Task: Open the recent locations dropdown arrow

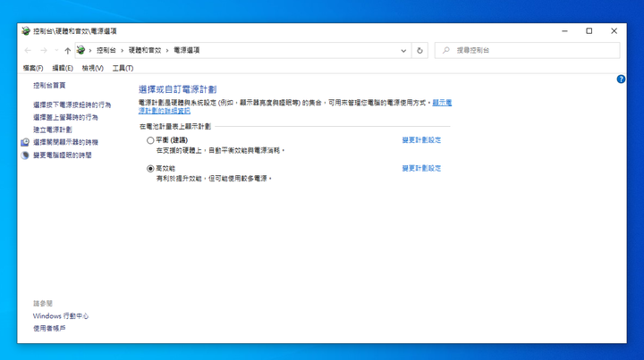Action: pyautogui.click(x=56, y=50)
